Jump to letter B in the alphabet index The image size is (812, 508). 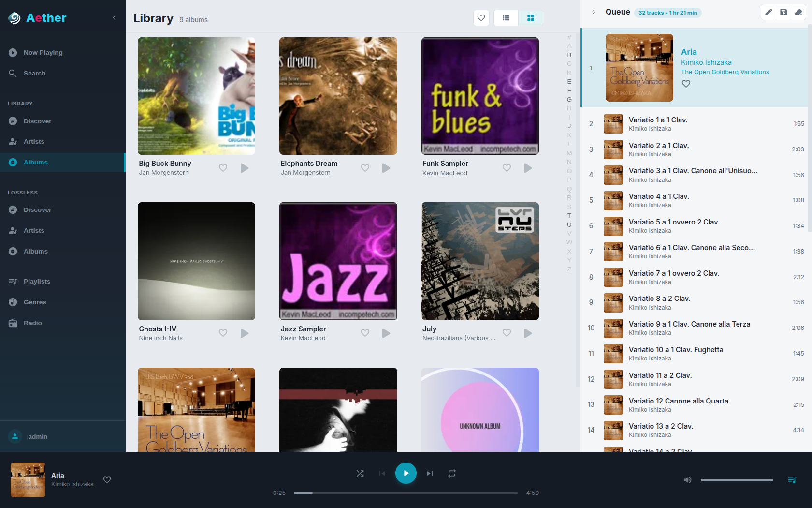569,55
